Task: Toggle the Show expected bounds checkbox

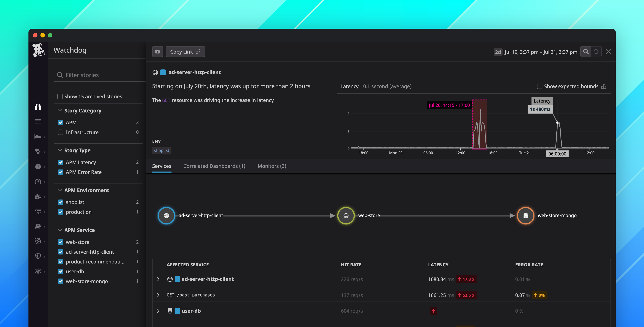Action: (x=539, y=86)
